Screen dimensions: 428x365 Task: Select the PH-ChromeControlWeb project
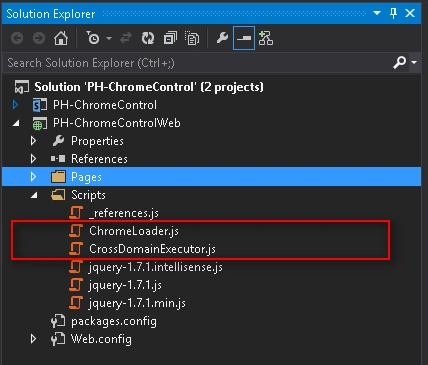pyautogui.click(x=117, y=123)
